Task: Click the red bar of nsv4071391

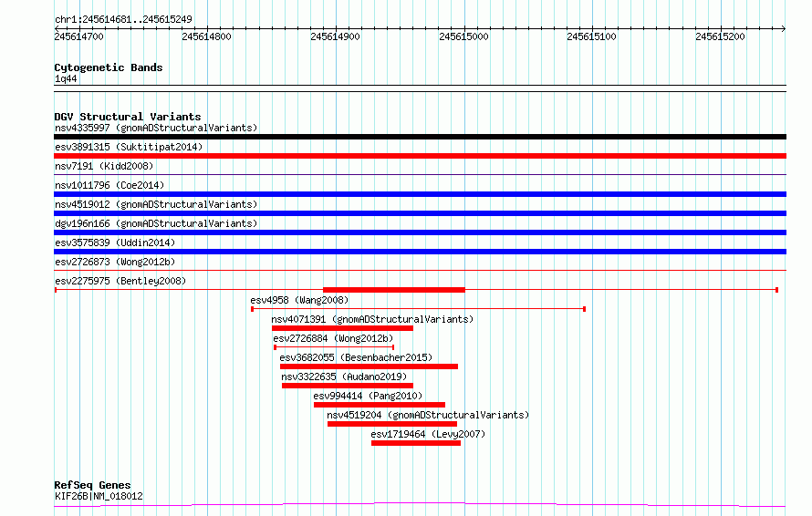Action: coord(342,328)
